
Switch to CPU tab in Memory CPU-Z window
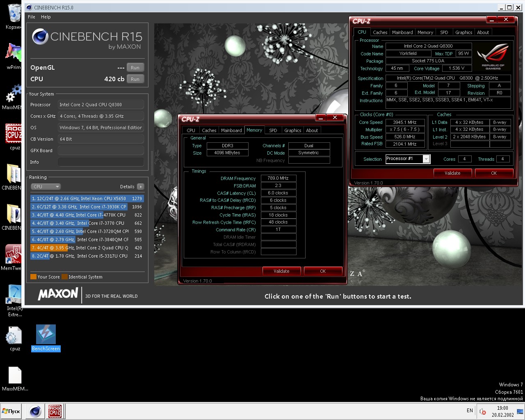[x=191, y=130]
